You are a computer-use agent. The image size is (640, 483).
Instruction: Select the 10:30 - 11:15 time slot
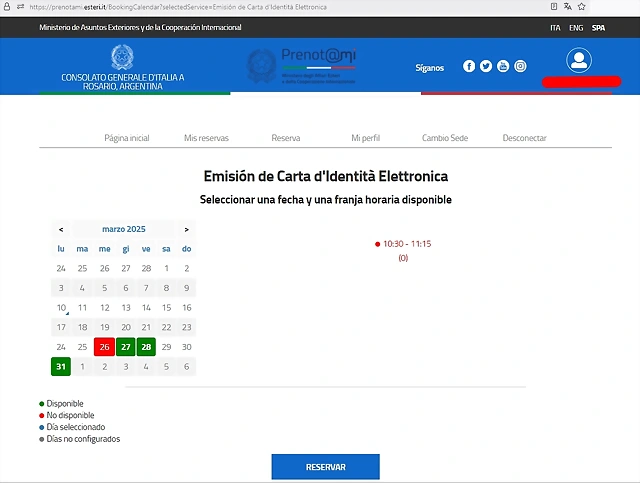(x=403, y=244)
